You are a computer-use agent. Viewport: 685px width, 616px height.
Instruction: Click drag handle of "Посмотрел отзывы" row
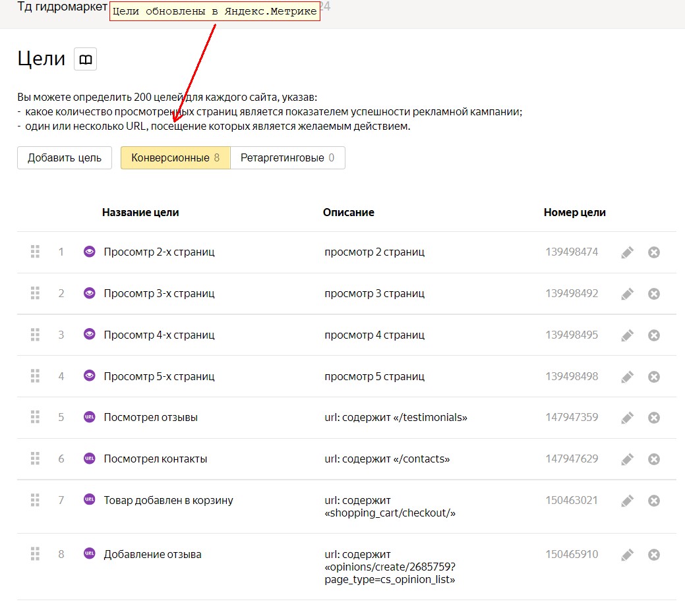point(36,417)
